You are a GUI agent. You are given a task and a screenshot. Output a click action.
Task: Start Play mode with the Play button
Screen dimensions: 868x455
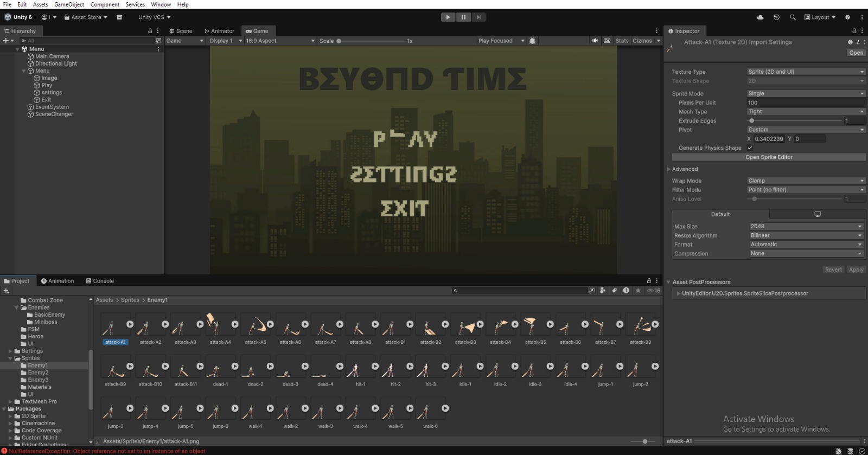click(x=448, y=17)
